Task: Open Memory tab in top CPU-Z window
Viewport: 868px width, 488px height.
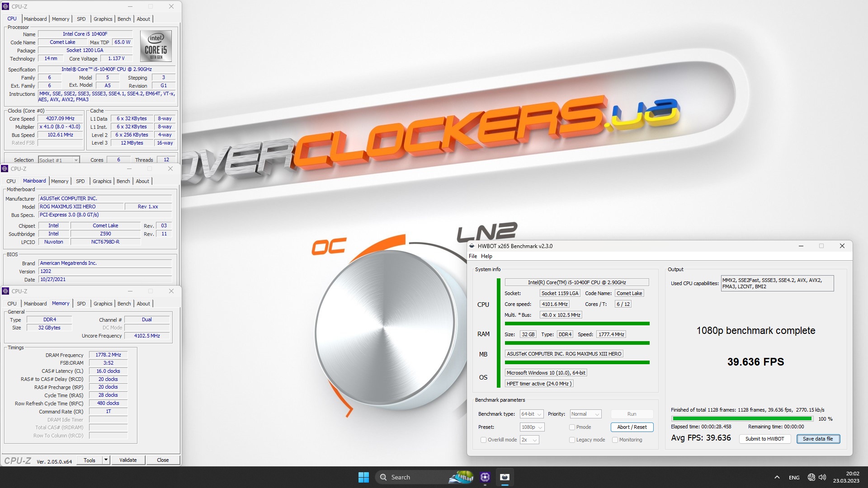Action: click(61, 19)
